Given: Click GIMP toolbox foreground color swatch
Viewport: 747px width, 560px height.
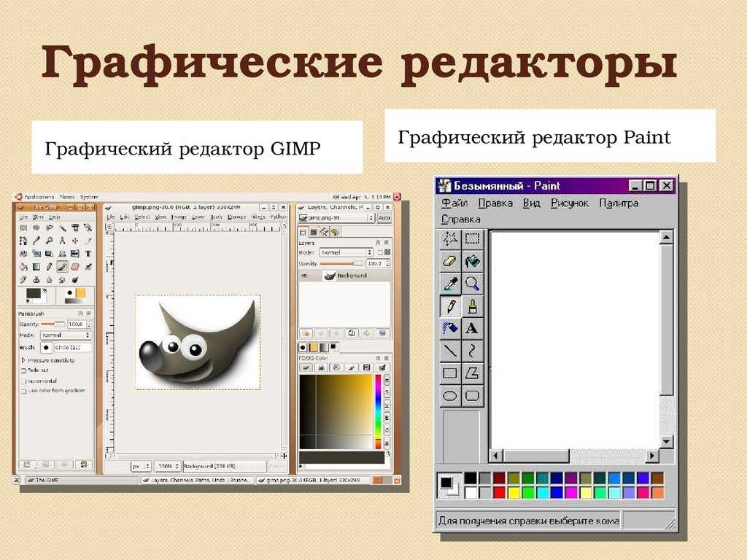Looking at the screenshot, I should [33, 293].
